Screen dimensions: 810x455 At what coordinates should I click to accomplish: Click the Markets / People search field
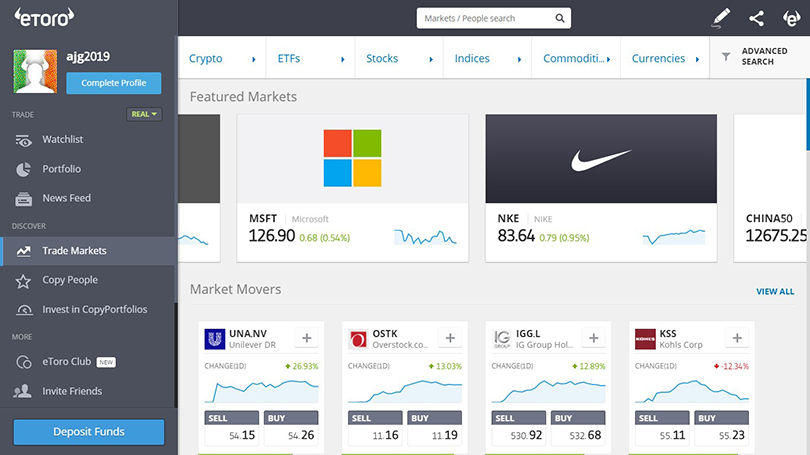coord(484,18)
